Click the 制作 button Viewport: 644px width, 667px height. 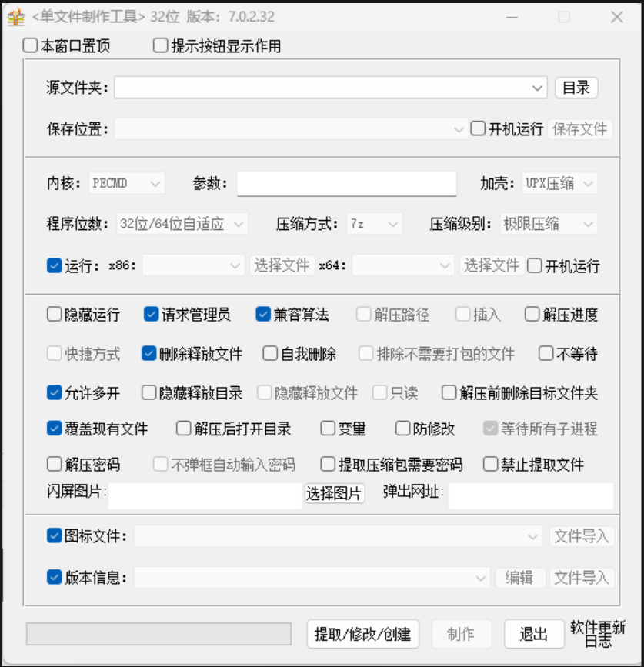tap(461, 634)
